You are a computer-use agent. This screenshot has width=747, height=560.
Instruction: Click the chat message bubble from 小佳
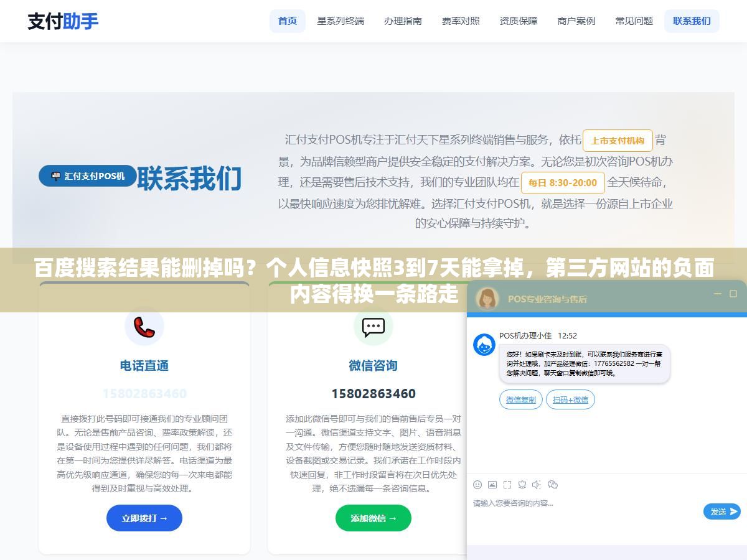pos(585,364)
